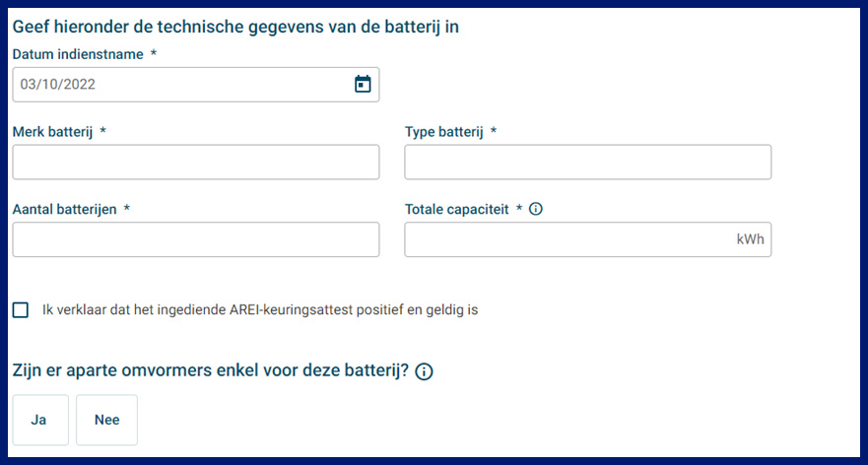868x465 pixels.
Task: Focus the Merk batterij text box
Action: coord(196,162)
